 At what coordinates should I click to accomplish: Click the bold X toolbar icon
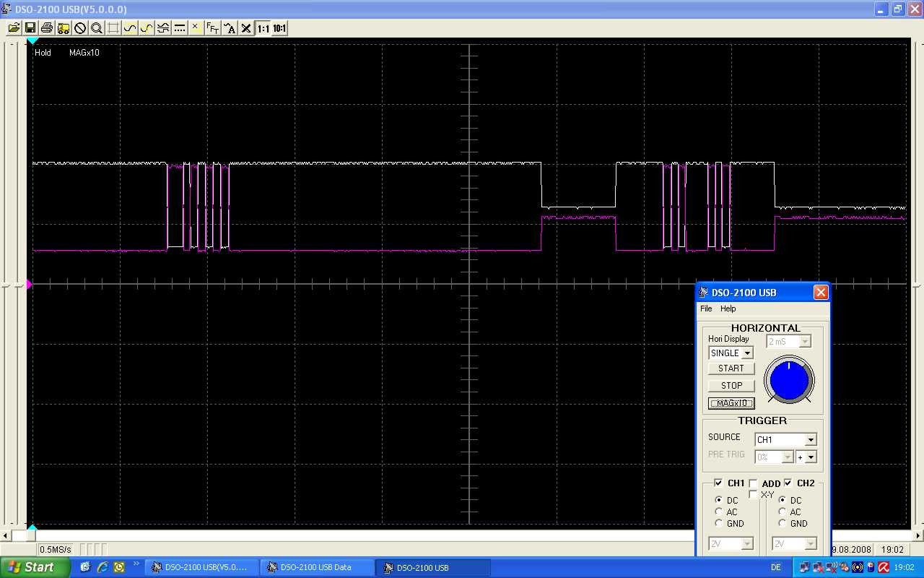coord(246,28)
